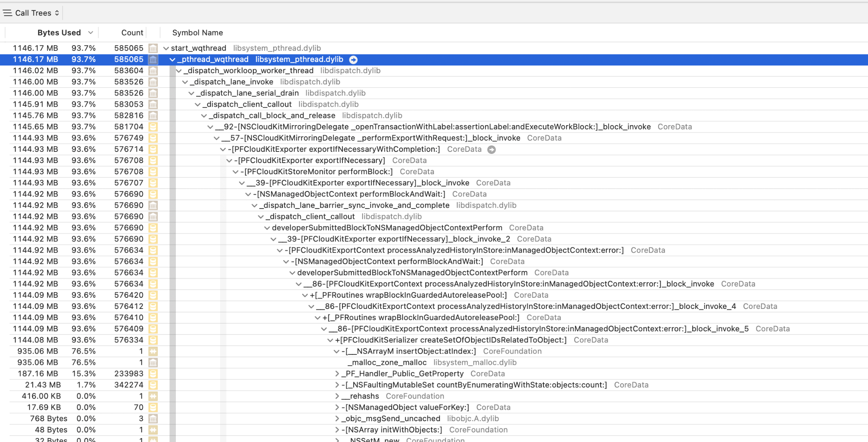Open the Call Trees view selector
Viewport: 868px width, 442px height.
[x=31, y=13]
